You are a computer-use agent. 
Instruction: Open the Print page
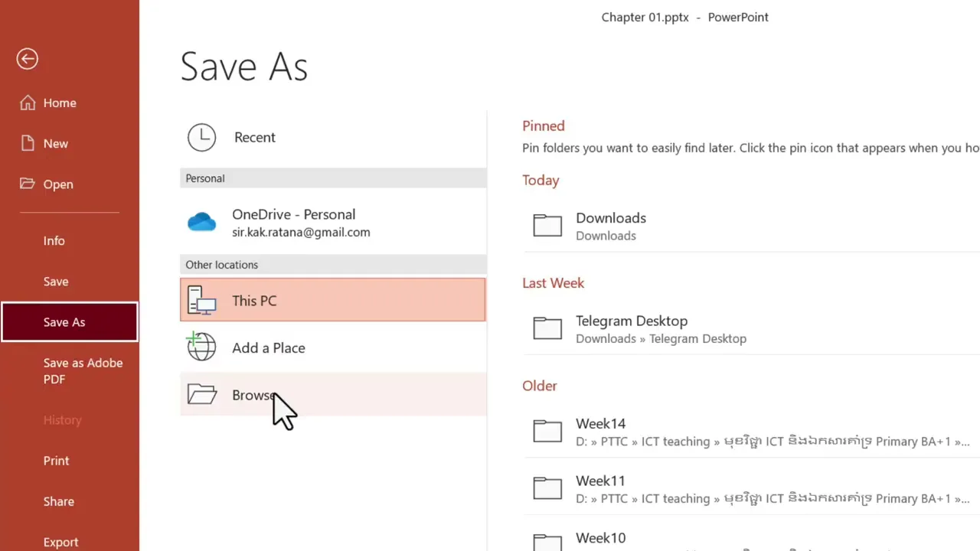click(70, 460)
